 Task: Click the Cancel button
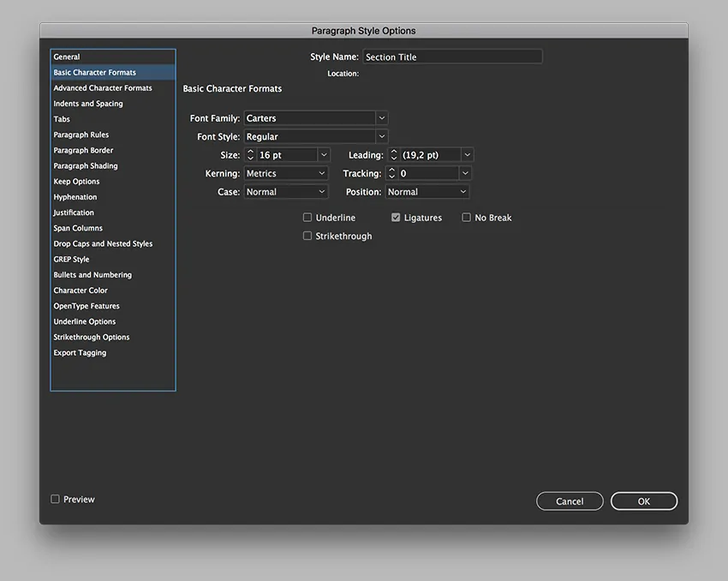click(x=570, y=501)
